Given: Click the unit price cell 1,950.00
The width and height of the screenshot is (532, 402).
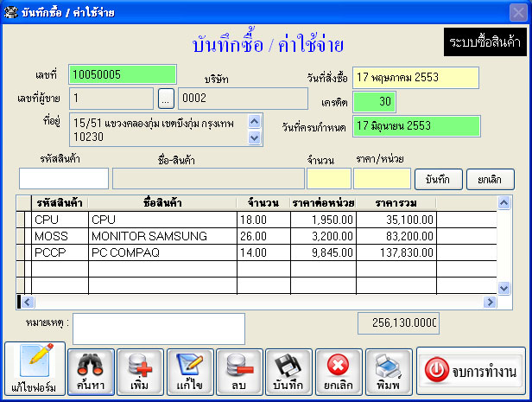Looking at the screenshot, I should [x=323, y=220].
